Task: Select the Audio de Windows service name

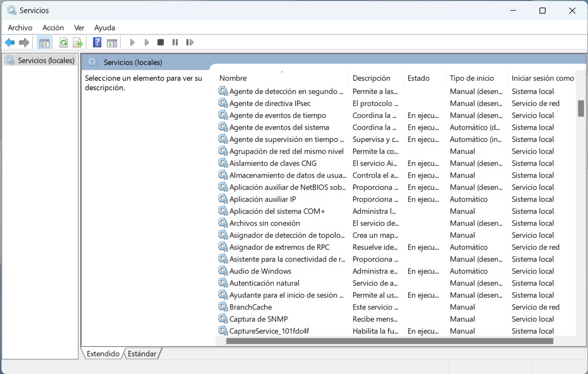Action: click(260, 272)
